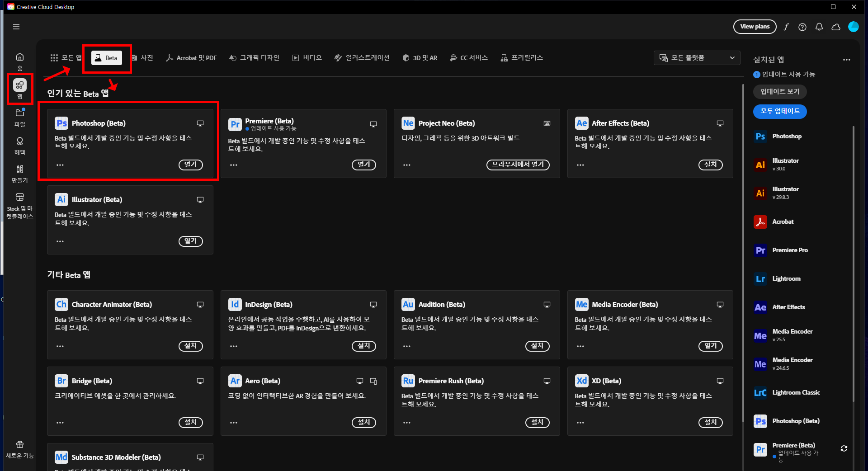Click the View plans button

pos(755,27)
